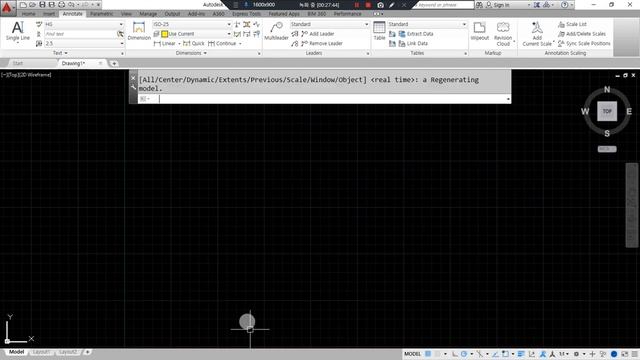The height and width of the screenshot is (360, 640).
Task: Open the Standard table style dropdown
Action: (427, 24)
